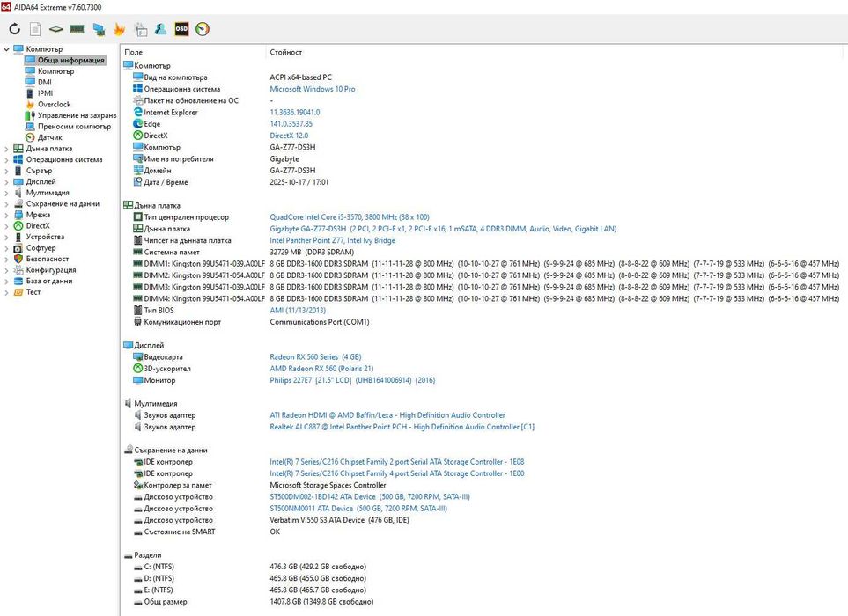Select the DMI tree item
The width and height of the screenshot is (848, 616).
pos(44,82)
